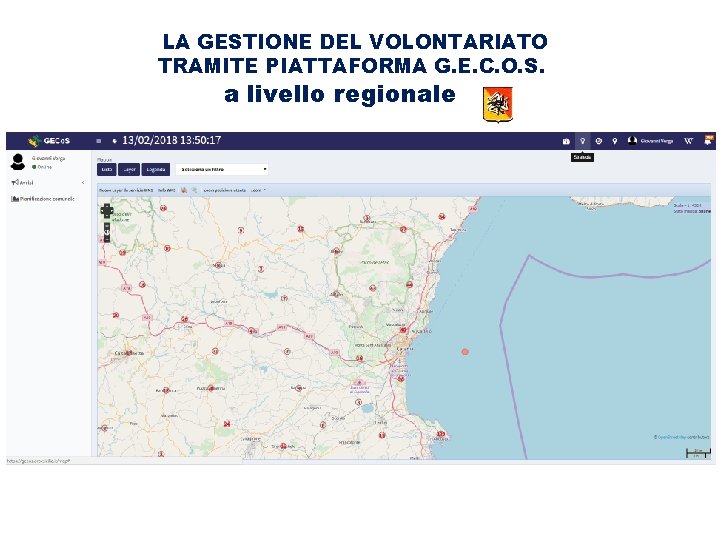The image size is (720, 540).
Task: Toggle the sidebar with the hamburger icon
Action: (98, 141)
